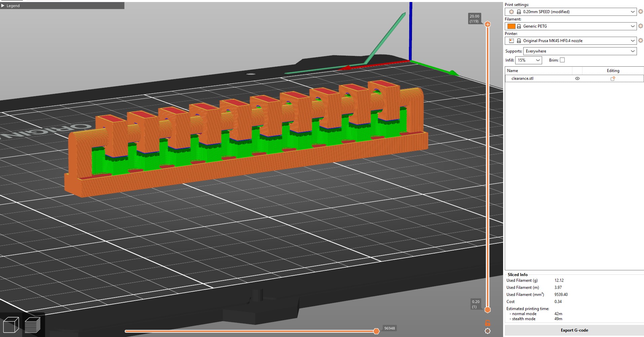The height and width of the screenshot is (337, 644).
Task: Click the editing icon for clearance.stl
Action: click(x=612, y=78)
